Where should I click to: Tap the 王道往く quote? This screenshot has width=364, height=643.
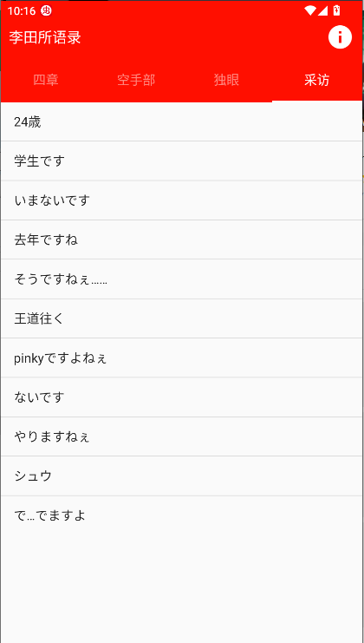[181, 318]
